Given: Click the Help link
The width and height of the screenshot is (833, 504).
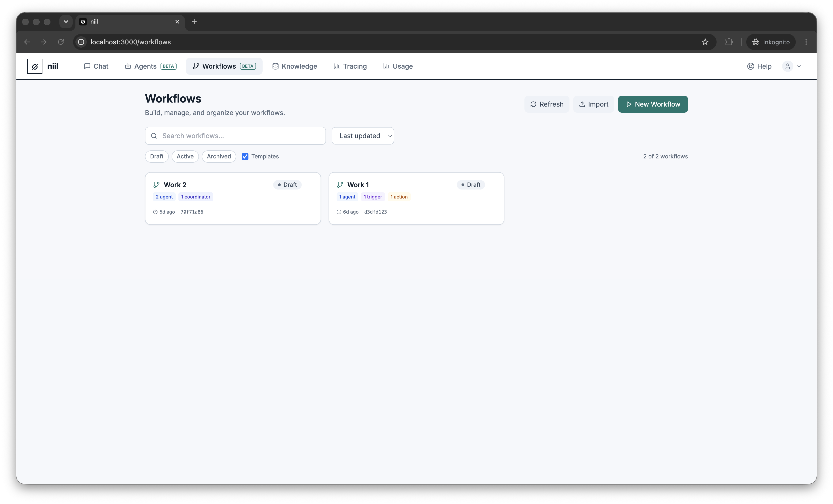Looking at the screenshot, I should pos(759,66).
